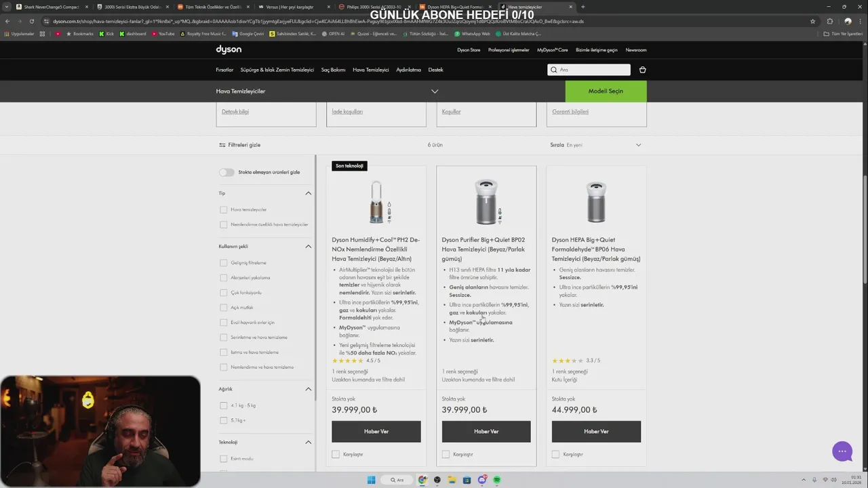Open Fırsatlar menu in Dyson navigation
The image size is (868, 488).
[224, 70]
